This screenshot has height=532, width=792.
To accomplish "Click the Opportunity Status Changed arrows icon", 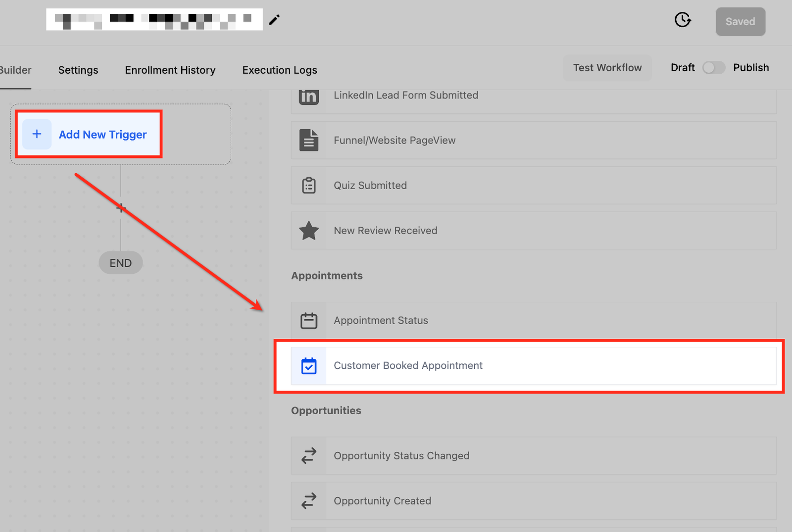I will pos(309,456).
